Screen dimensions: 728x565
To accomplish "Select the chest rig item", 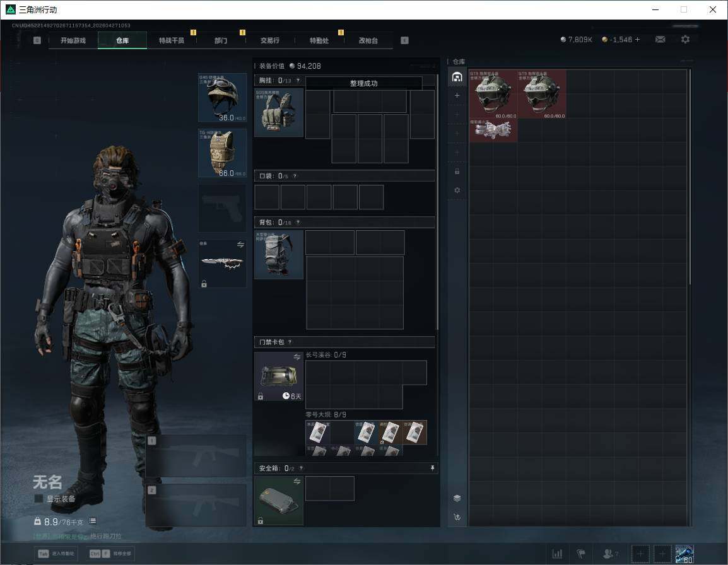I will coord(279,112).
